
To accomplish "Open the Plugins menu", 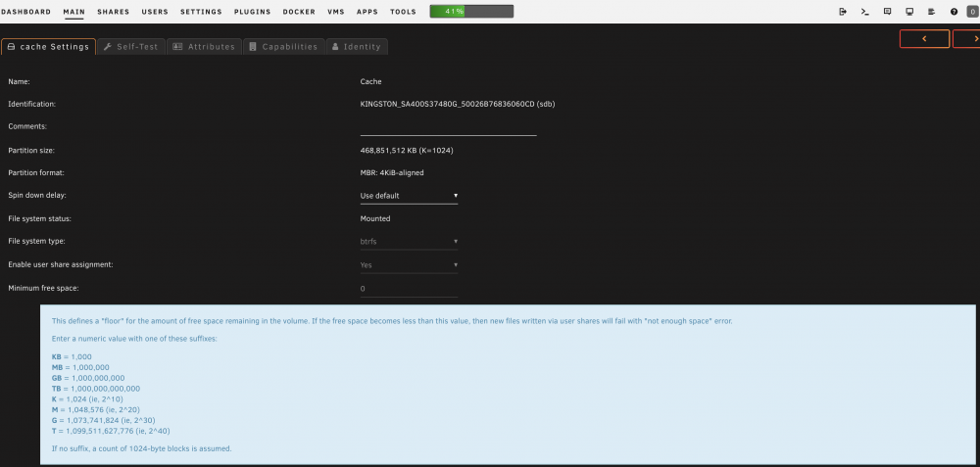I will coord(253,12).
